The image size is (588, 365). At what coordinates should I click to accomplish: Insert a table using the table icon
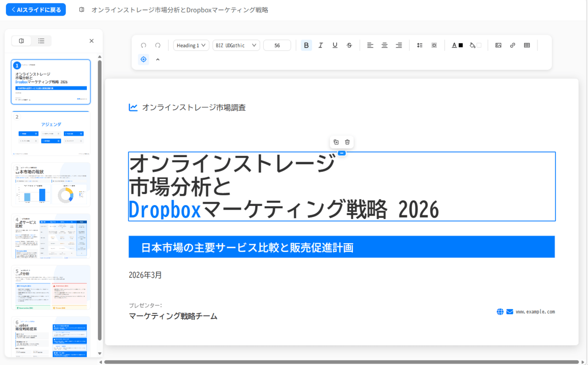tap(527, 46)
